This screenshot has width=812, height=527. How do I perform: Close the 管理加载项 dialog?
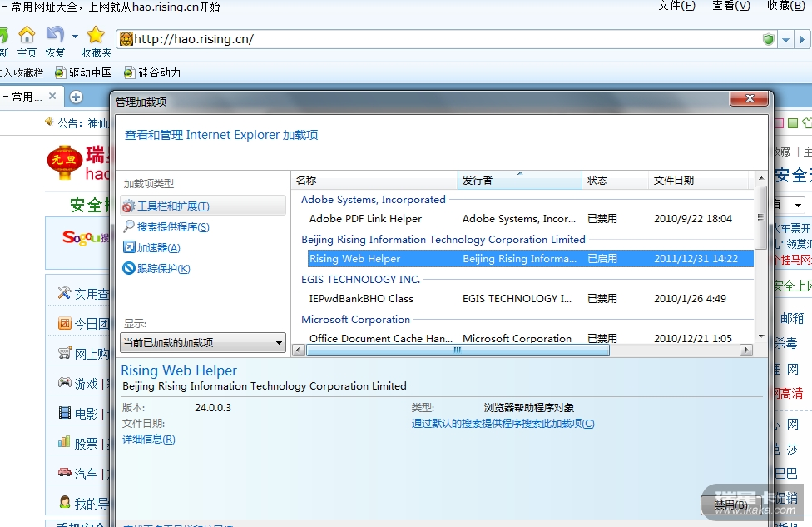(749, 98)
